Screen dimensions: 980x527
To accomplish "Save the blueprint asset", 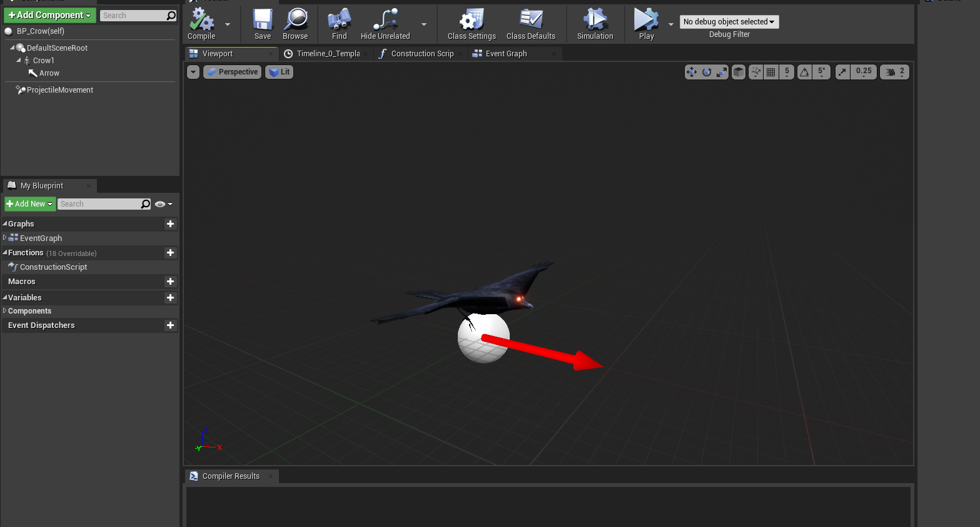I will [x=263, y=24].
